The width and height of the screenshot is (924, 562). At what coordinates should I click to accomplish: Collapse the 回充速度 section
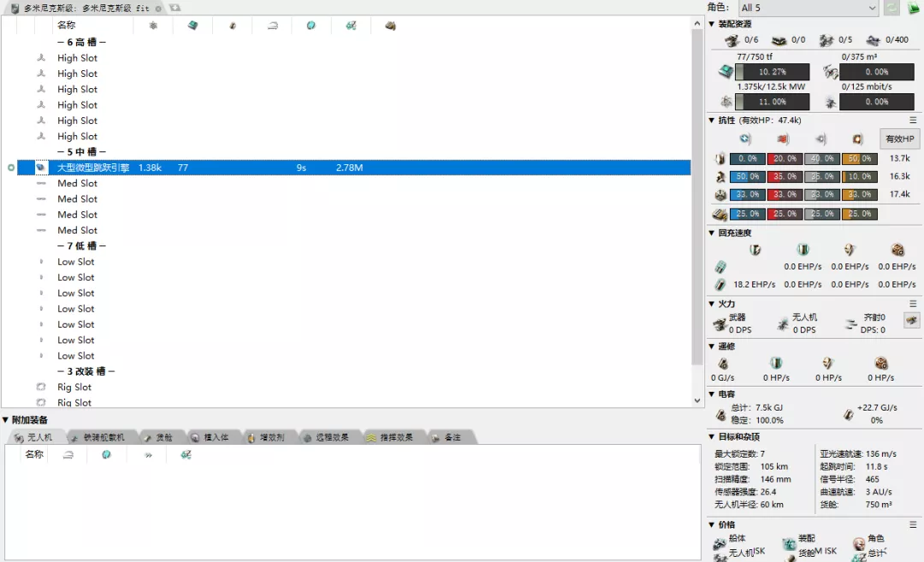coord(711,233)
